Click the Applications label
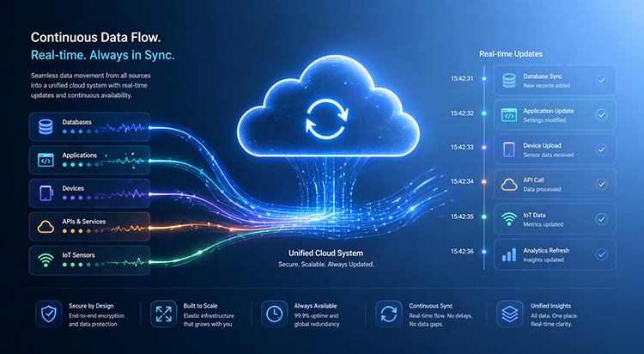 pos(80,155)
